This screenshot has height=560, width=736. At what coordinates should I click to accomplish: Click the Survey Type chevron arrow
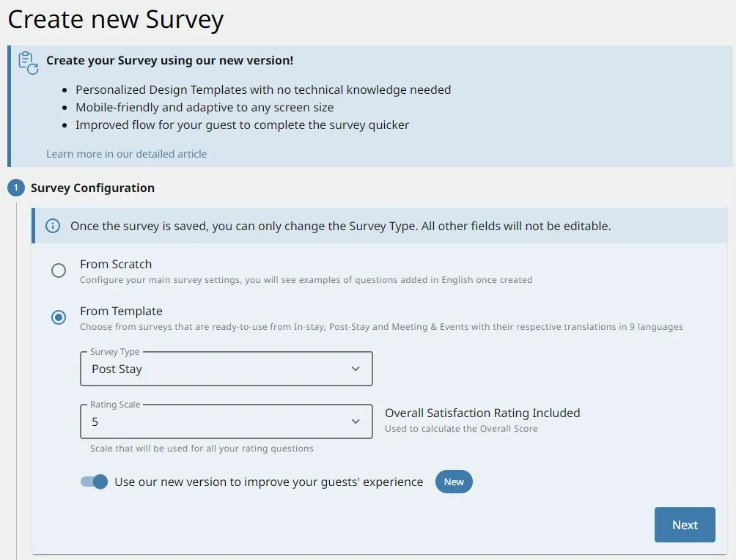(356, 369)
